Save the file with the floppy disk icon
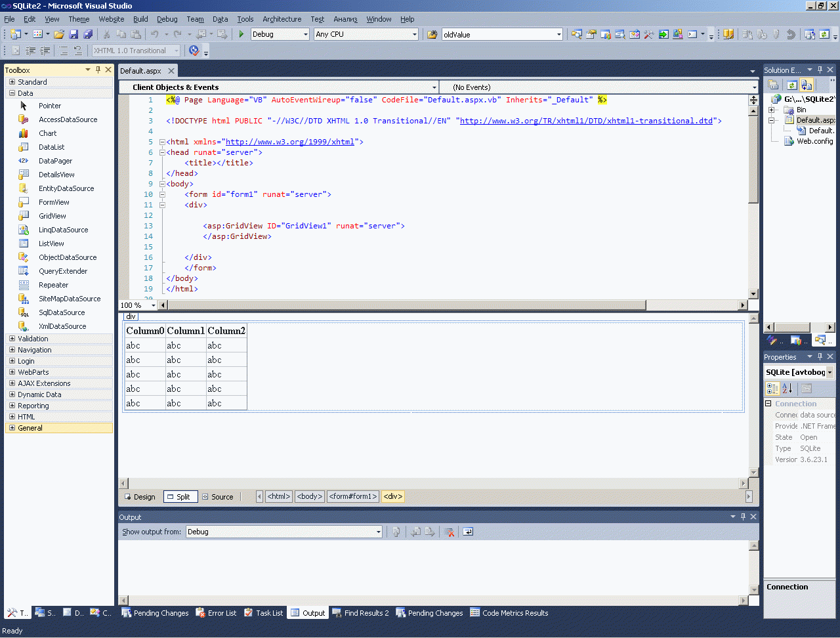 click(x=73, y=34)
